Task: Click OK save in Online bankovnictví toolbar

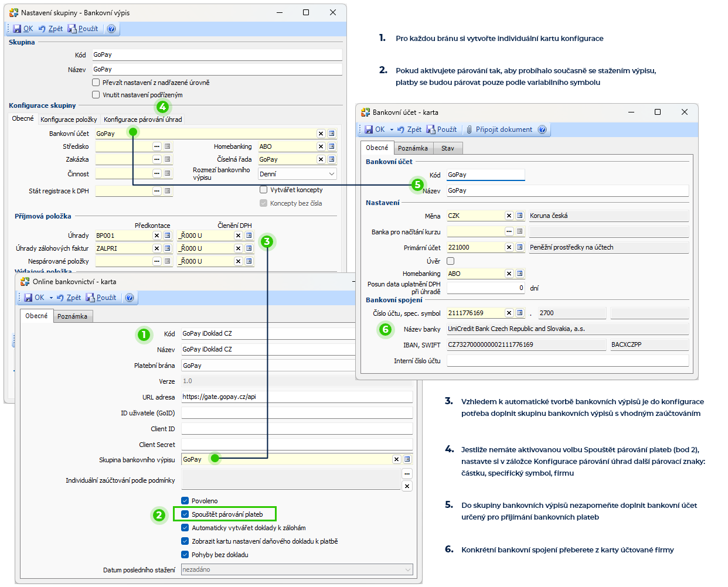Action: point(34,298)
